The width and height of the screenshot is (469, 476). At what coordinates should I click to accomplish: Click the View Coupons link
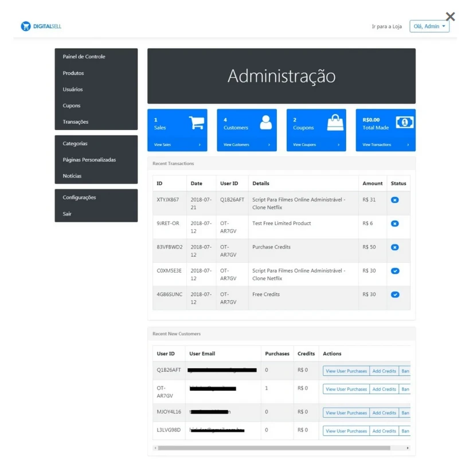pos(304,145)
